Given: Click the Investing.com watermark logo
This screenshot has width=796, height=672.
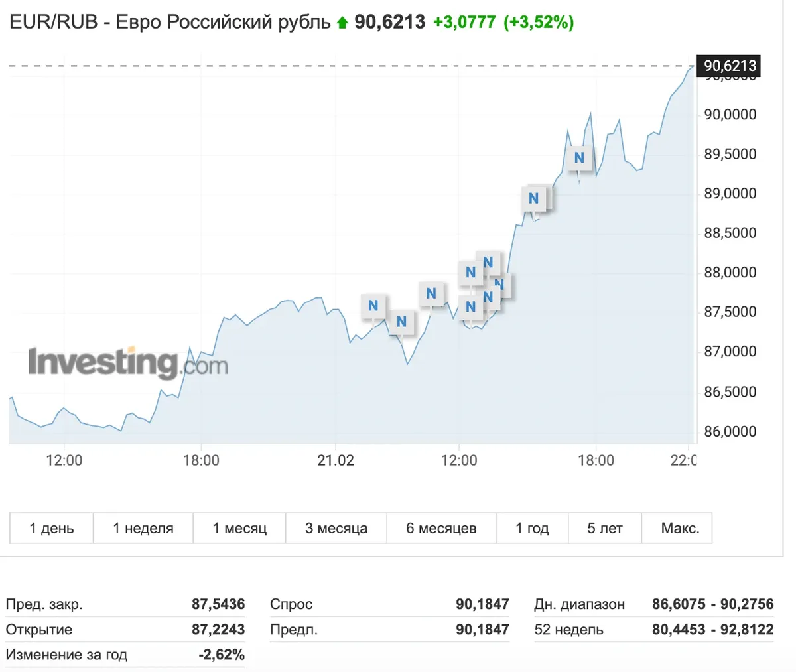Looking at the screenshot, I should [127, 363].
